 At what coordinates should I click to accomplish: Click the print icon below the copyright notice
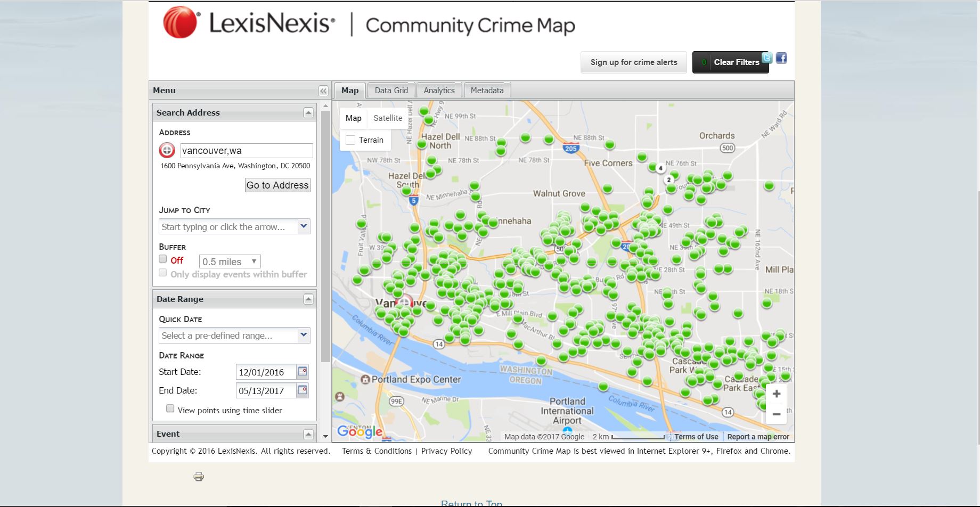(198, 477)
